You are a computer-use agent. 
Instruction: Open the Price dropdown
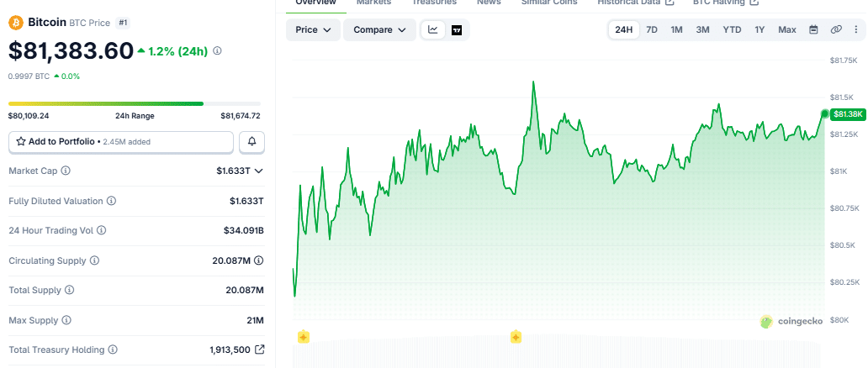314,30
